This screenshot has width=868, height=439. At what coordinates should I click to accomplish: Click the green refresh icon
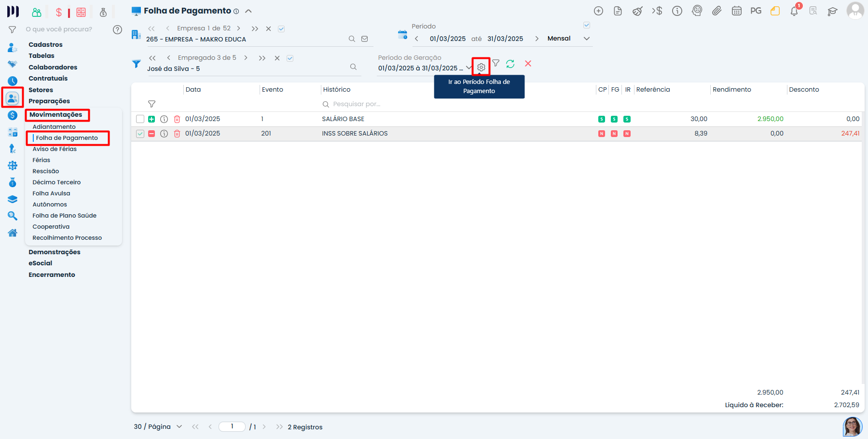coord(510,64)
